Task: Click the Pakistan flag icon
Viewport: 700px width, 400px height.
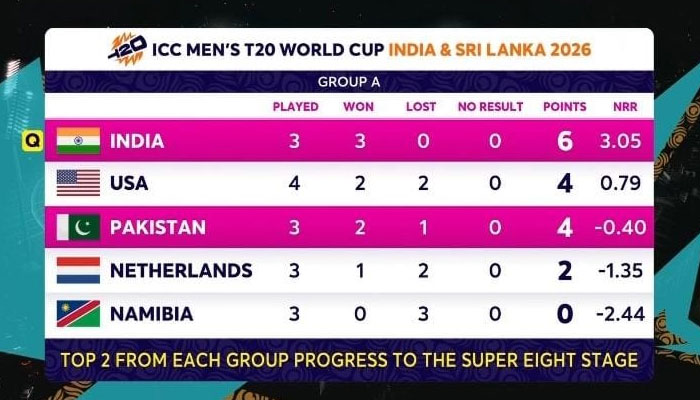Action: (x=78, y=228)
